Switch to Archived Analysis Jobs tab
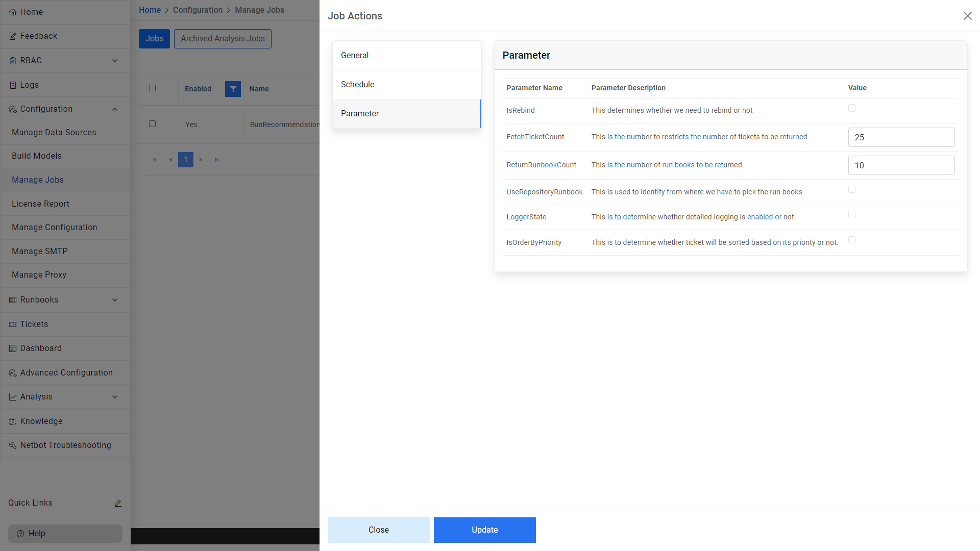The width and height of the screenshot is (980, 551). [223, 39]
